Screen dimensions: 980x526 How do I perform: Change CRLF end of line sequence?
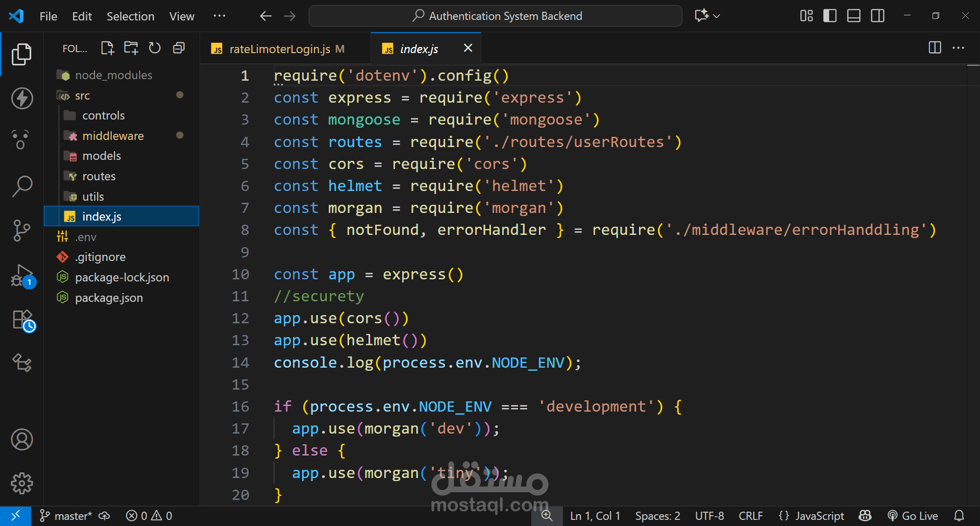tap(751, 516)
